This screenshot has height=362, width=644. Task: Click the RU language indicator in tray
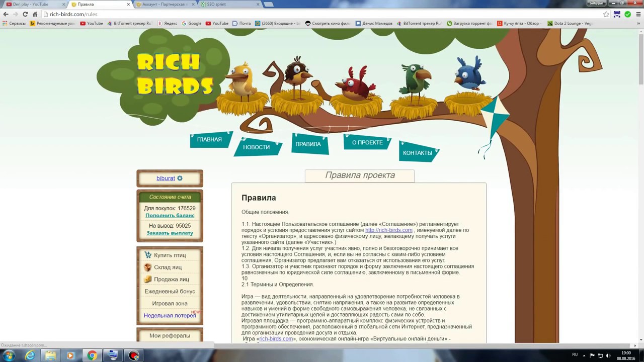575,354
